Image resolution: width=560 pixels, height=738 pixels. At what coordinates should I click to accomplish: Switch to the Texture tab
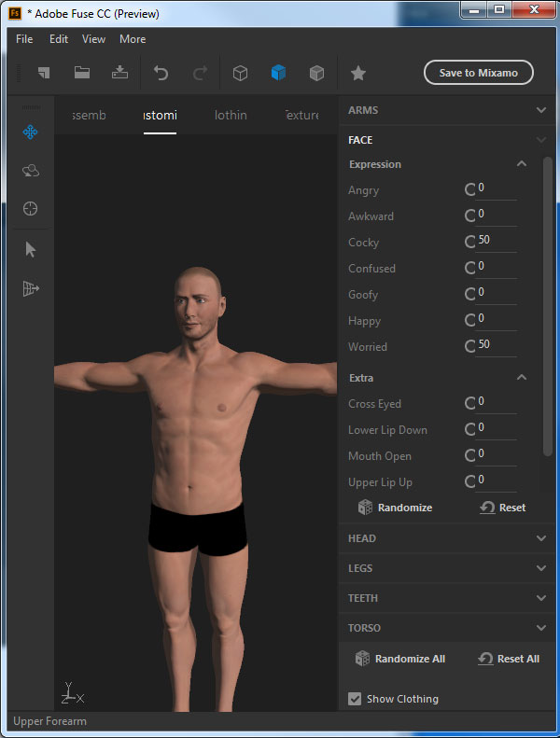click(x=301, y=116)
